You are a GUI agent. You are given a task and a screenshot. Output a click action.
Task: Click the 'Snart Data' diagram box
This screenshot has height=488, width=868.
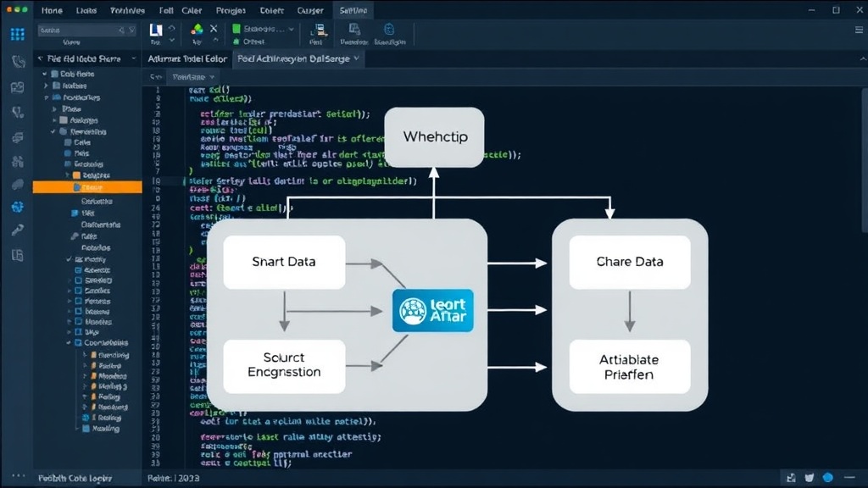coord(284,262)
